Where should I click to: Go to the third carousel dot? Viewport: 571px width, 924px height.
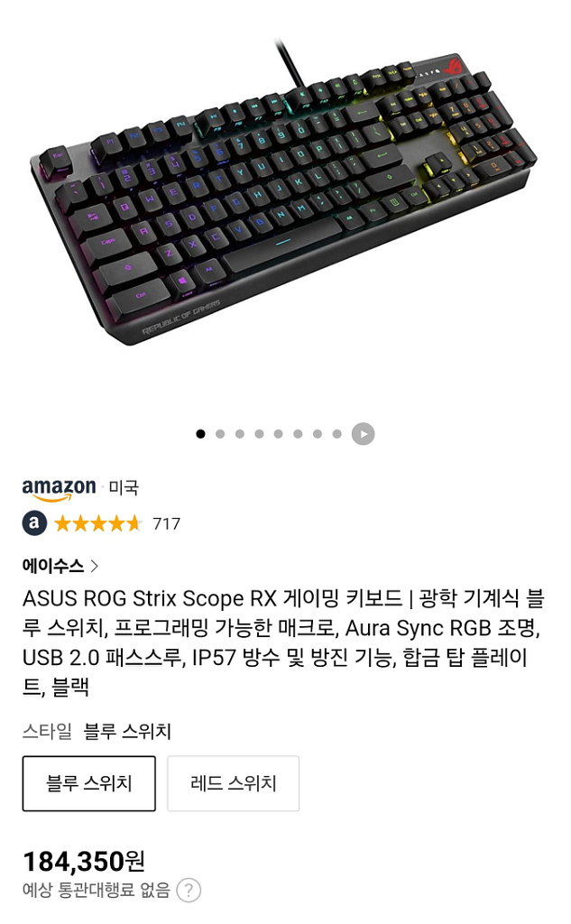pos(239,434)
